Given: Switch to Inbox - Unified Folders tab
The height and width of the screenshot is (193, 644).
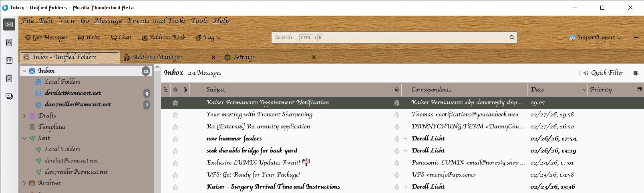Looking at the screenshot, I should [69, 57].
